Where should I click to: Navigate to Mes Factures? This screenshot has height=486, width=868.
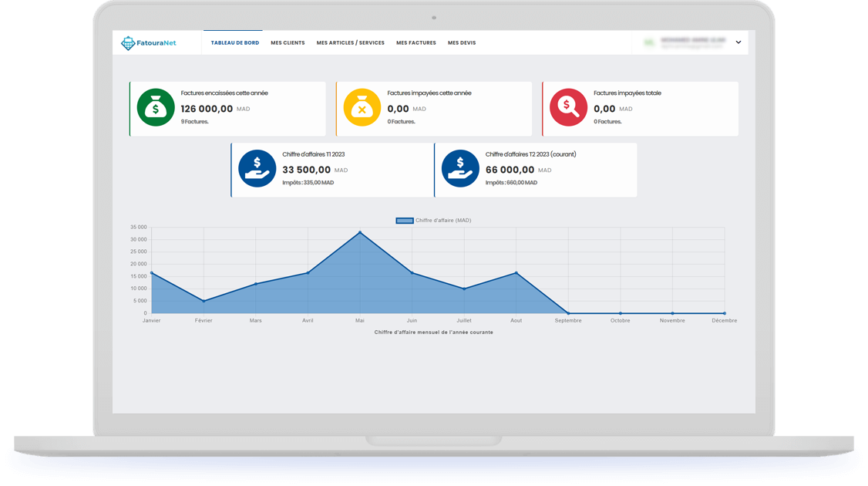click(x=415, y=43)
